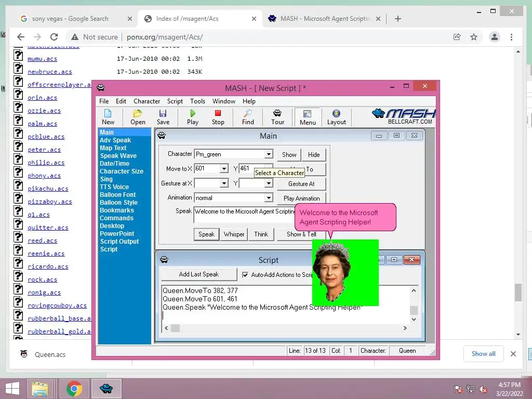Click the Gesture At button

[x=301, y=184]
